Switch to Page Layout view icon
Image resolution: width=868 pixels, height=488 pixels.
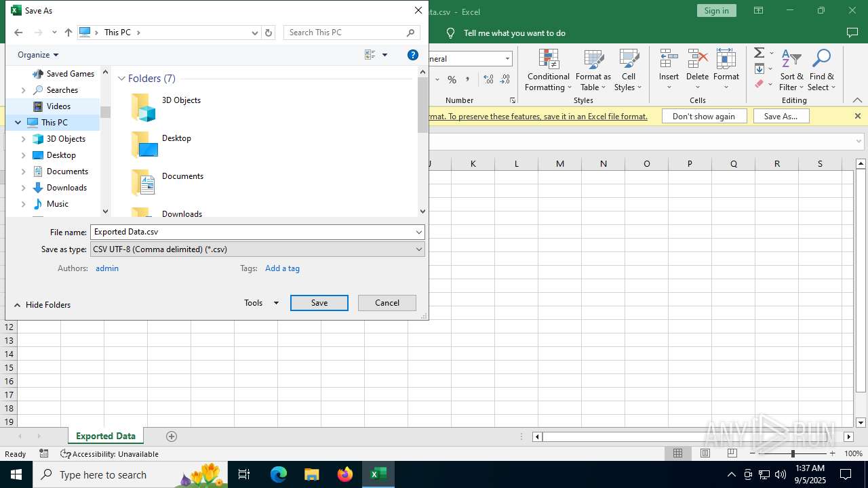tap(705, 453)
